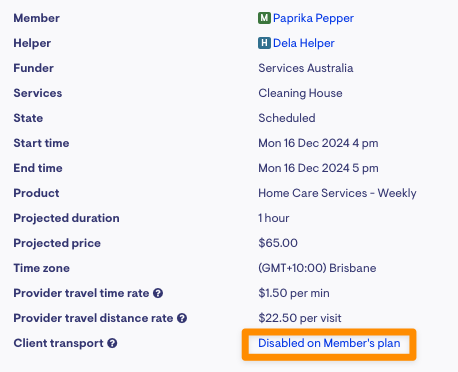Open the help icon beside Provider travel distance rate
The image size is (458, 372).
click(182, 318)
